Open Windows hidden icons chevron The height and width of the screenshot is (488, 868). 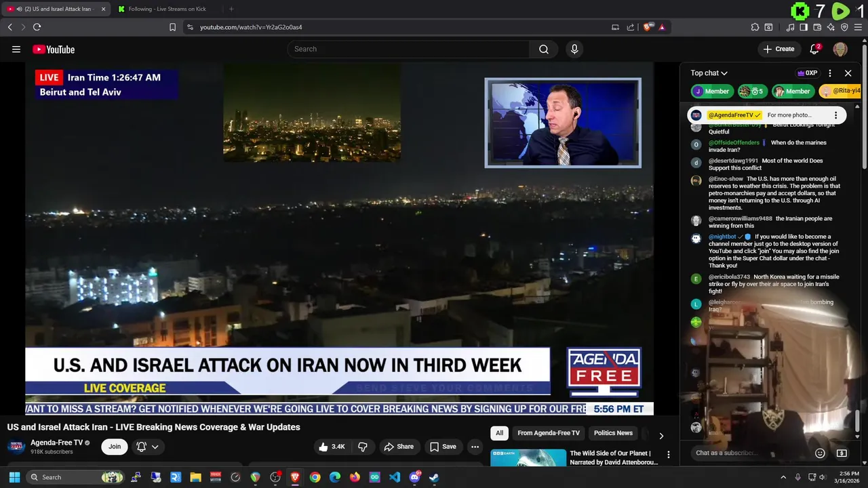(x=783, y=477)
